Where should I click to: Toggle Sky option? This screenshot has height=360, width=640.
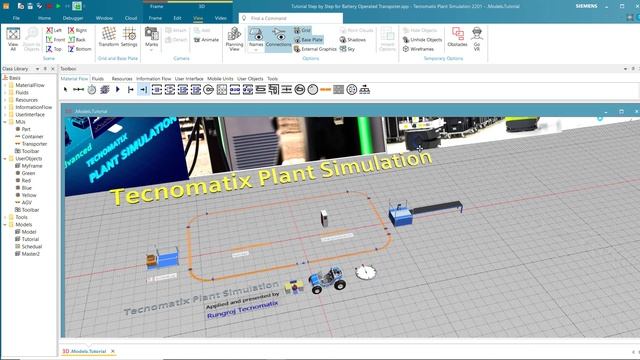pyautogui.click(x=347, y=49)
